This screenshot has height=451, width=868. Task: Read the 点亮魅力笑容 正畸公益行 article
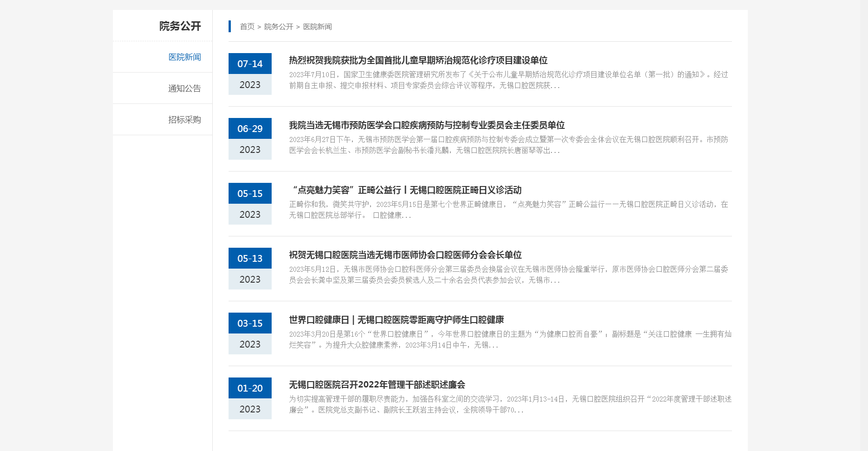pos(406,190)
